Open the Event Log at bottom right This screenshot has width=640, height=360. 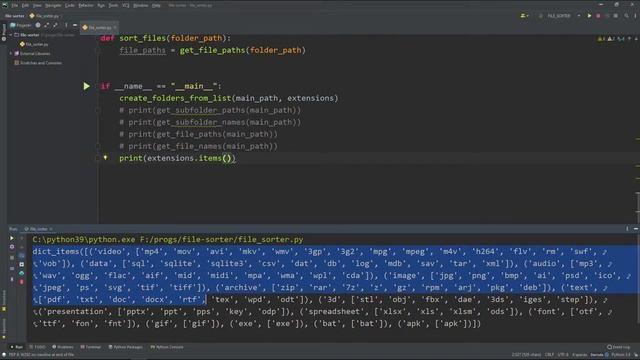619,347
